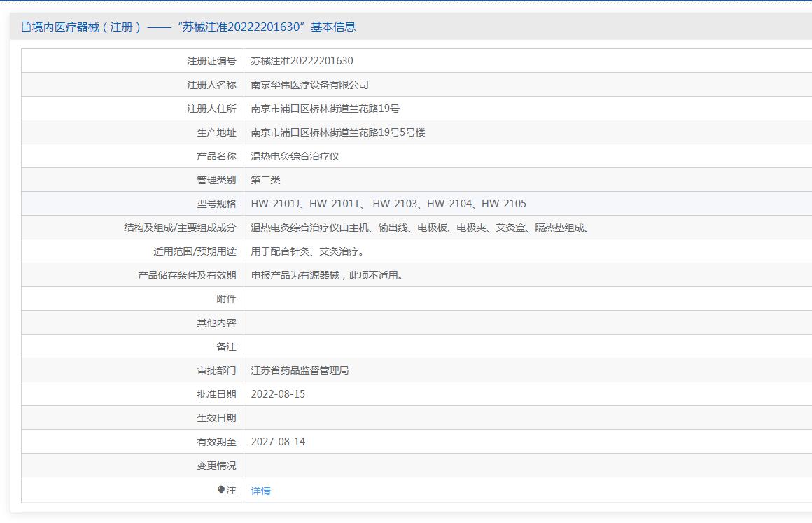812x523 pixels.
Task: Select the approval date 2022-08-15
Action: pyautogui.click(x=278, y=394)
